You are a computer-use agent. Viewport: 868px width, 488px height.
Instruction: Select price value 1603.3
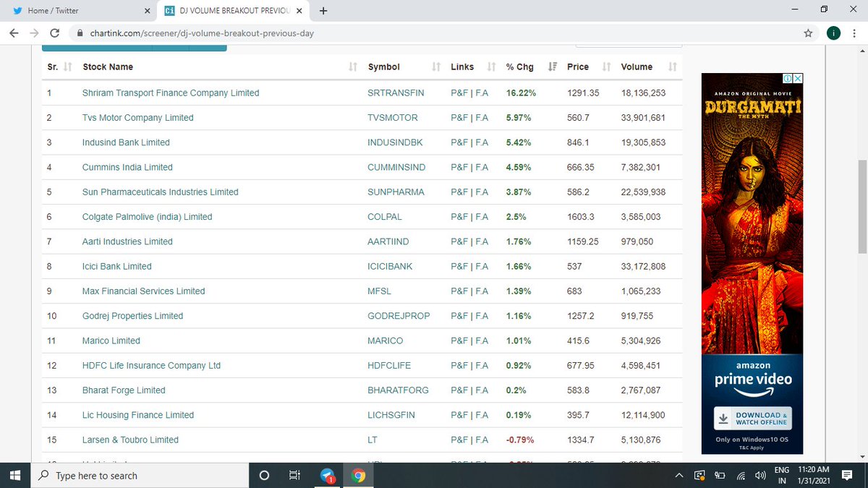pos(581,216)
